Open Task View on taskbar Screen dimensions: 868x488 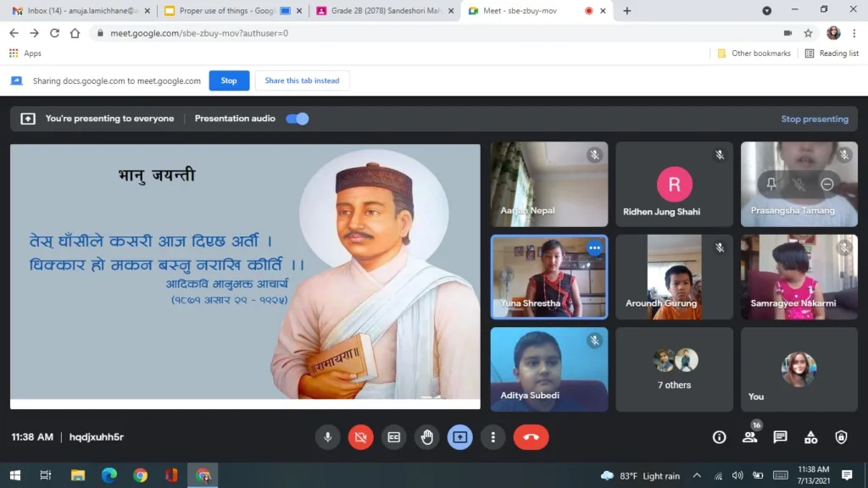pos(46,475)
